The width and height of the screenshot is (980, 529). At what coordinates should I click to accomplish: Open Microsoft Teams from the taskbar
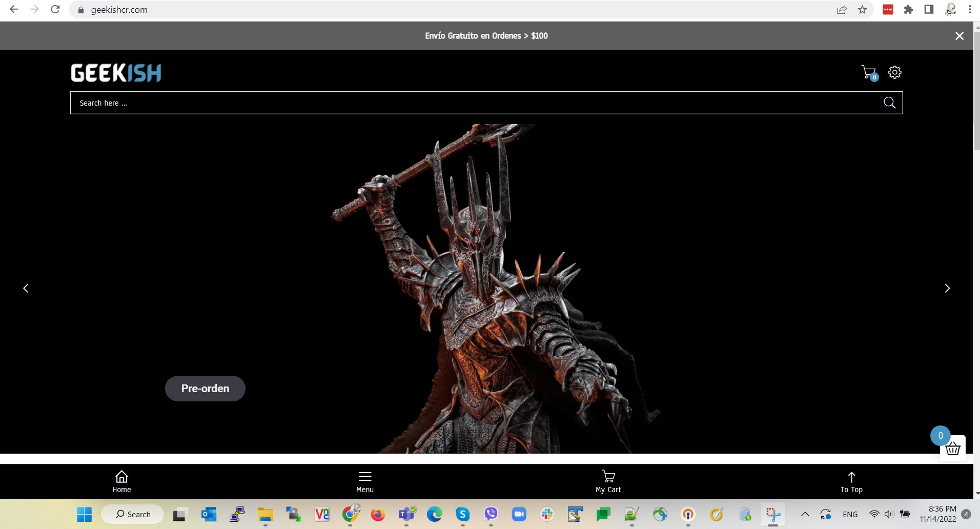point(407,514)
